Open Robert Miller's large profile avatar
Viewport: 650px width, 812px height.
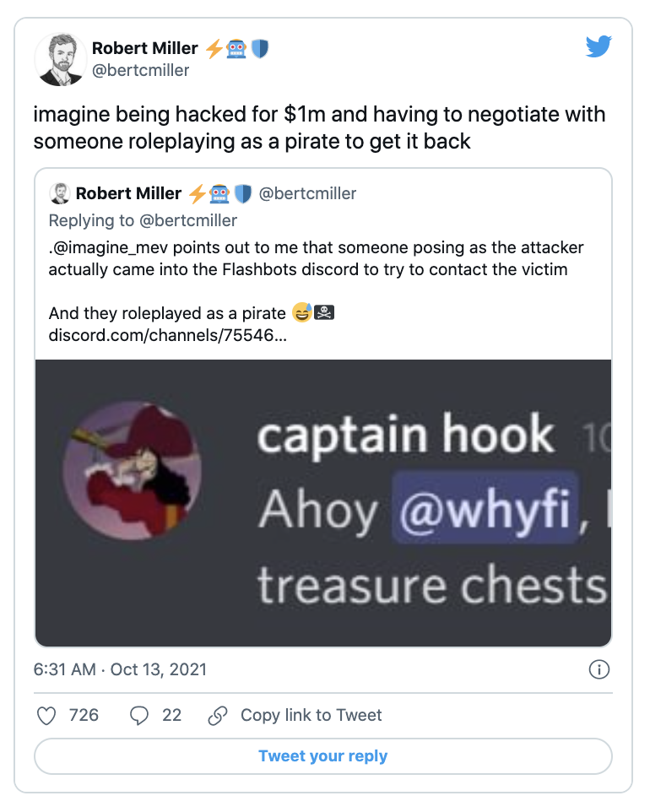click(x=61, y=60)
